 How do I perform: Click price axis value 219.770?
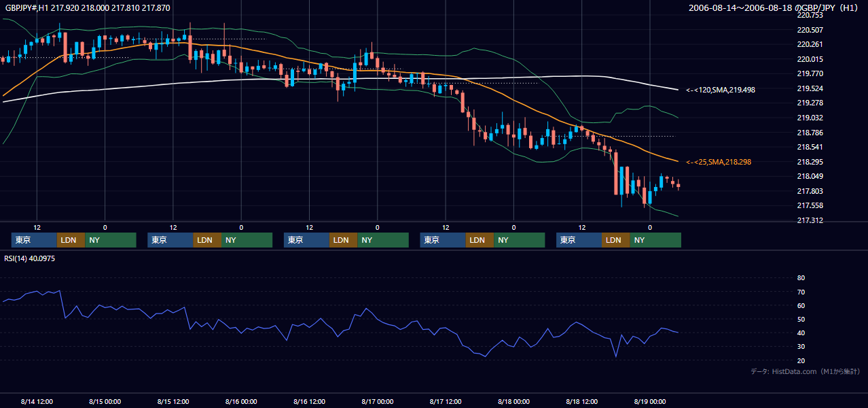pyautogui.click(x=810, y=73)
